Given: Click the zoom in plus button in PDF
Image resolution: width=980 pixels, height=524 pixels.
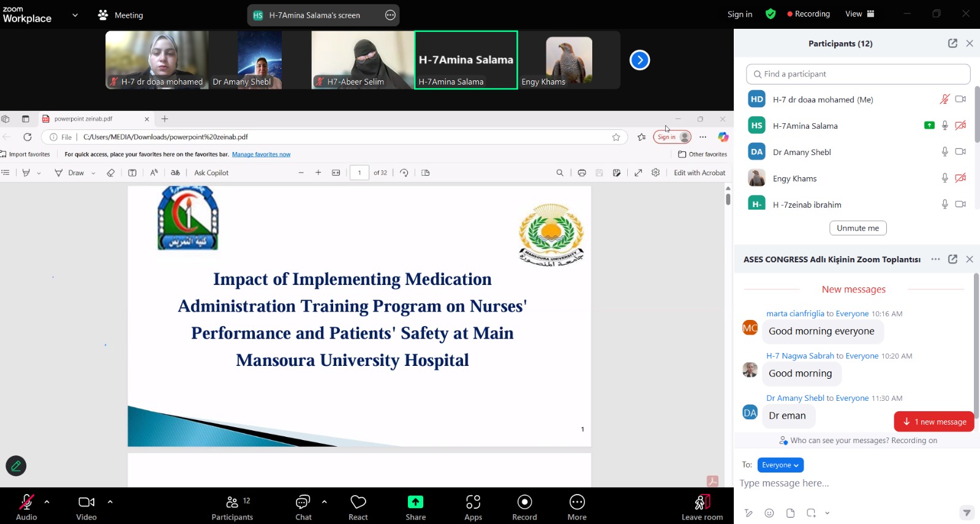Looking at the screenshot, I should pyautogui.click(x=318, y=173).
